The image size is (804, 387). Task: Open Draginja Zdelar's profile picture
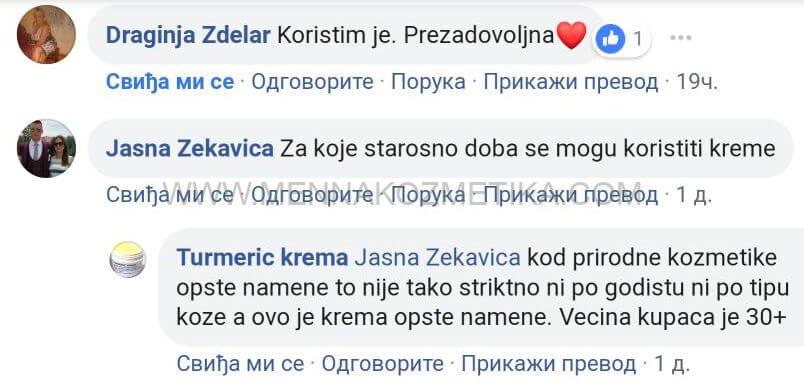coord(46,35)
